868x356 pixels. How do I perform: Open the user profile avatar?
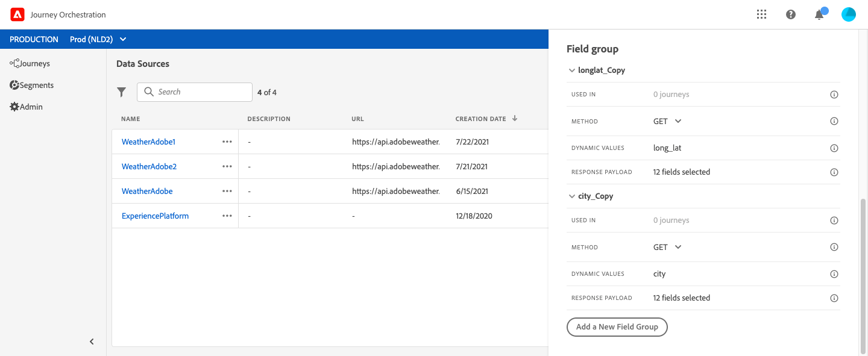[x=849, y=14]
